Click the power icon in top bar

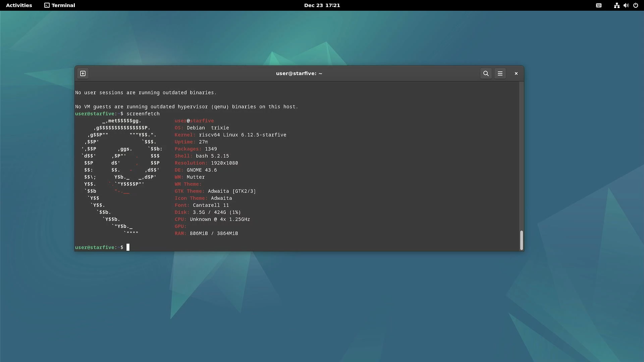pos(636,5)
